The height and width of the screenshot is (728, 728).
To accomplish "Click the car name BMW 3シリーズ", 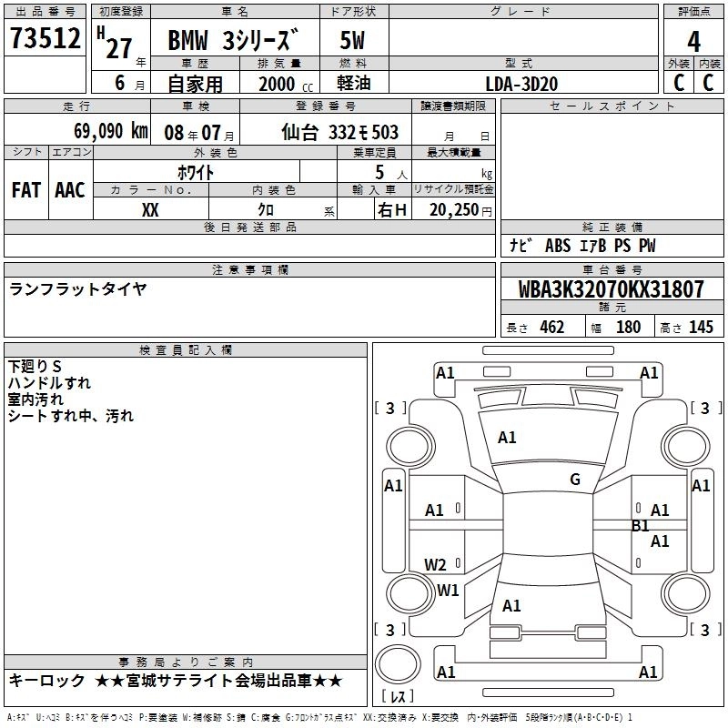I will [235, 42].
